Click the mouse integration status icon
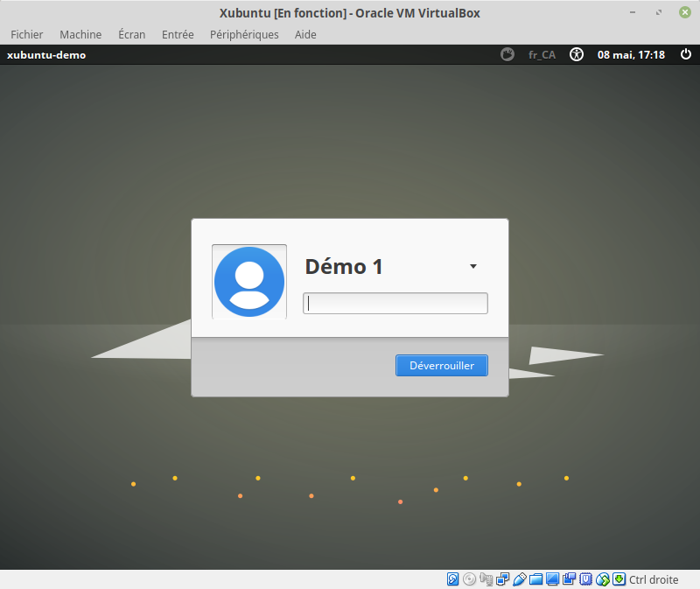The height and width of the screenshot is (589, 700). pos(603,578)
